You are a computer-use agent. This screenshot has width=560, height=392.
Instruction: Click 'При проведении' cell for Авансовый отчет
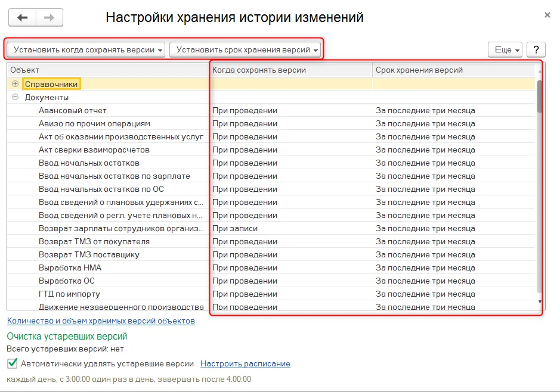tap(291, 110)
